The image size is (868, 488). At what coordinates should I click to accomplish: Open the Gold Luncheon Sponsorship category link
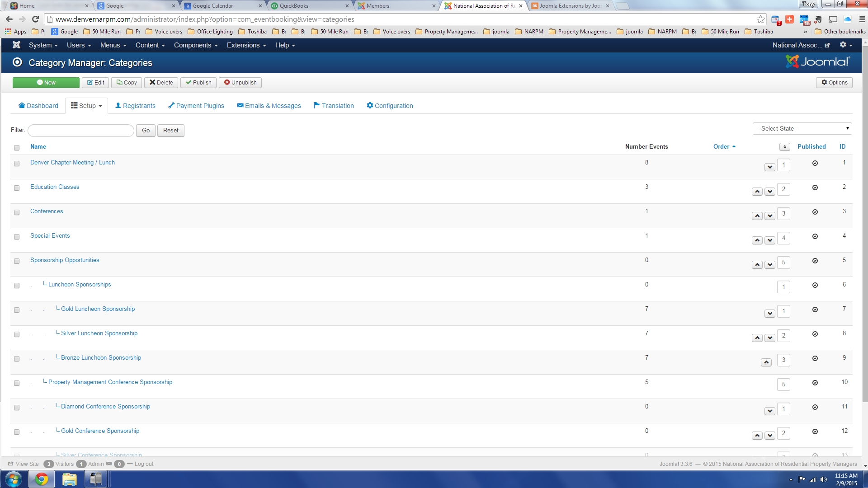98,309
